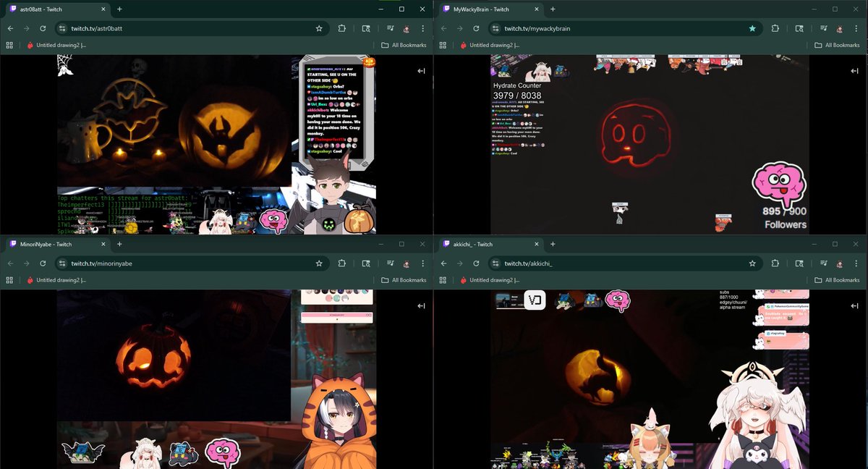Open All Bookmarks folder in astr0Batt window
The width and height of the screenshot is (868, 469).
pos(404,45)
